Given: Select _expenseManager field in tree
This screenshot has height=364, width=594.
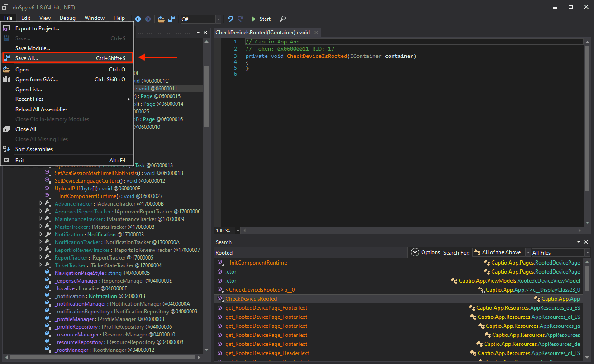Looking at the screenshot, I should coord(113,281).
